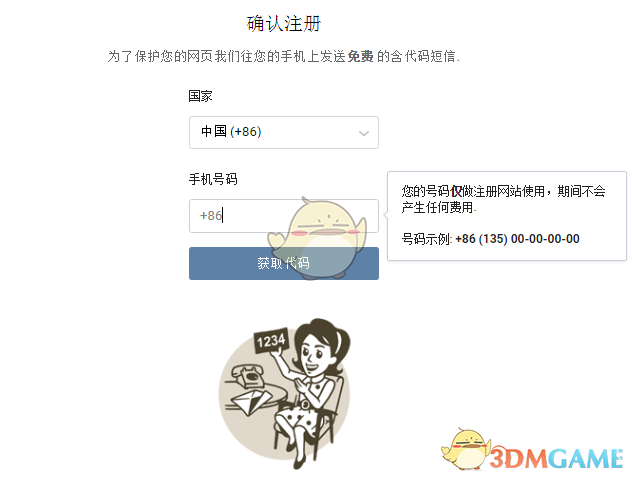634x477 pixels.
Task: Click the example number +86 (135) 00-00-00-00
Action: tap(517, 239)
